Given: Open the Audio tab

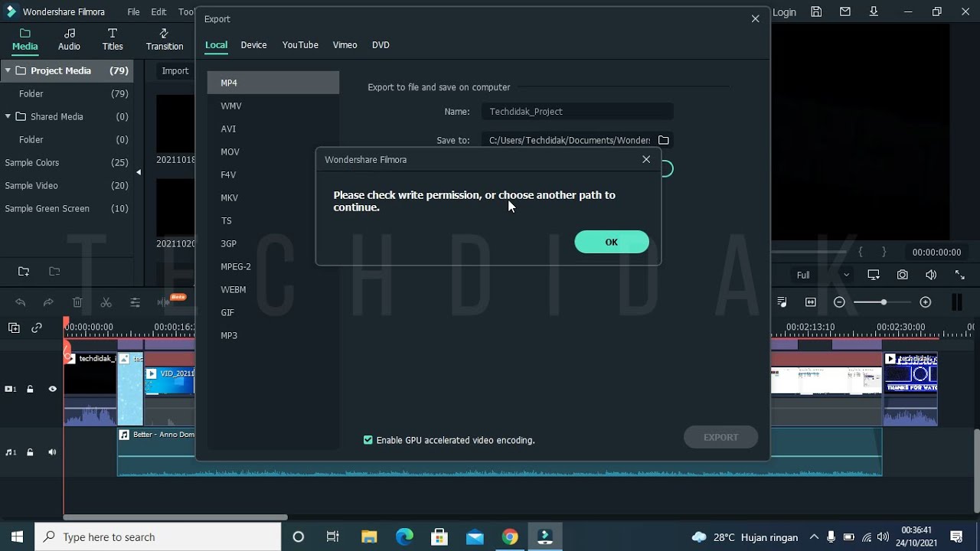Looking at the screenshot, I should pos(69,39).
